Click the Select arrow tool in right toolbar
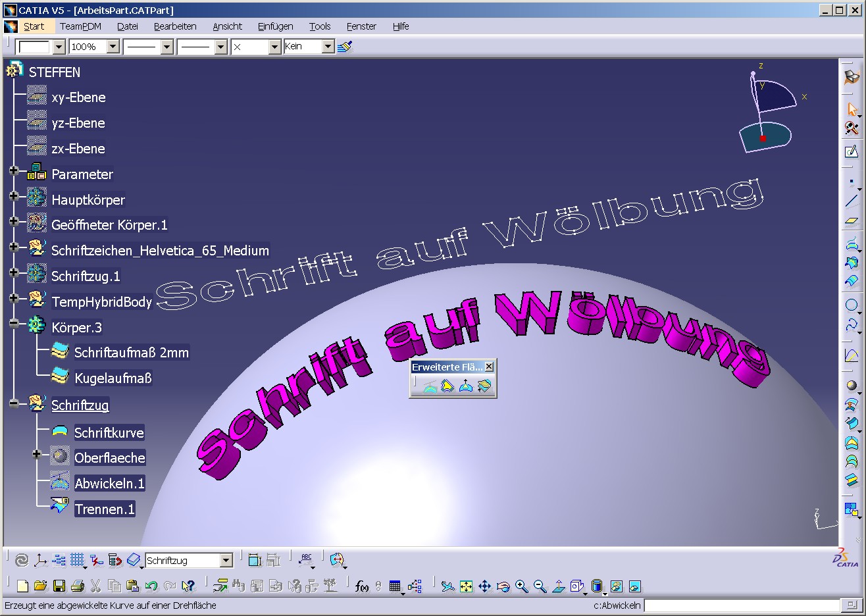The image size is (866, 616). coord(852,109)
